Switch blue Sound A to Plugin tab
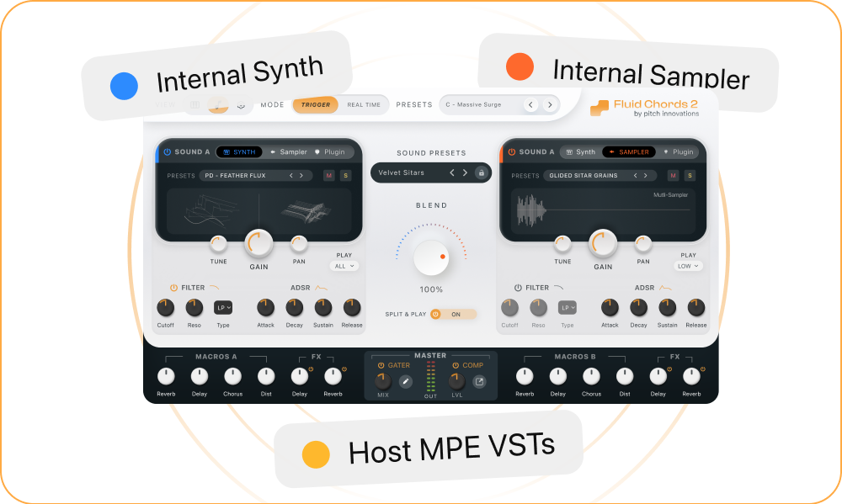Screen dimensions: 842x504 330,152
